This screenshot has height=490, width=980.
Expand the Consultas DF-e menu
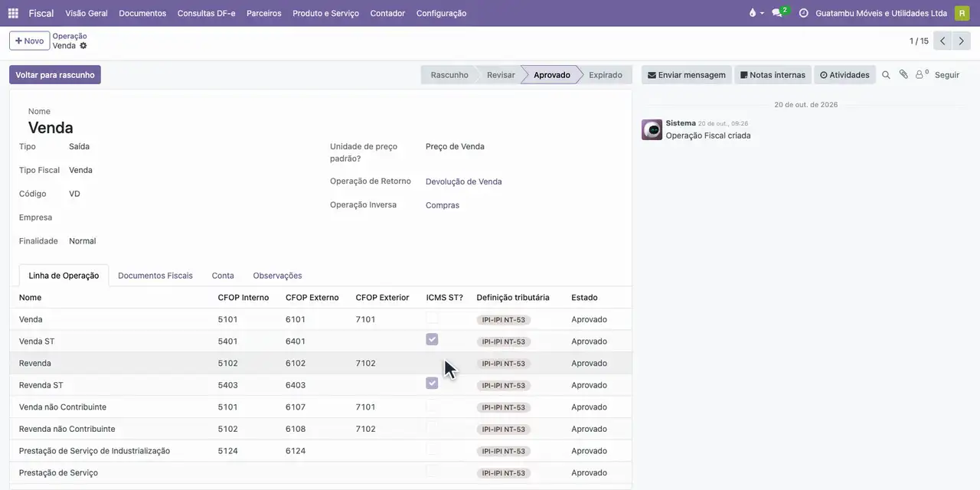pyautogui.click(x=207, y=13)
